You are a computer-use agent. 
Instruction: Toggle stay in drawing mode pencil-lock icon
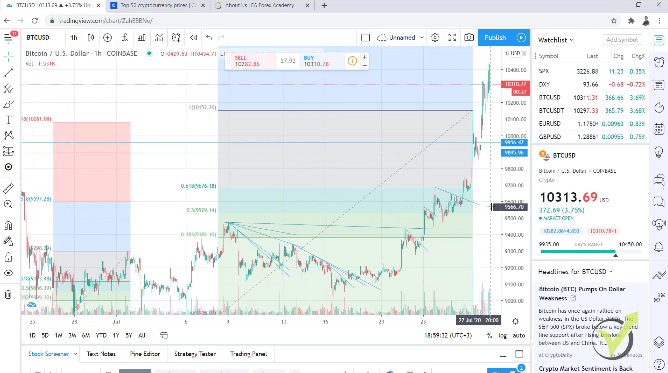point(8,241)
